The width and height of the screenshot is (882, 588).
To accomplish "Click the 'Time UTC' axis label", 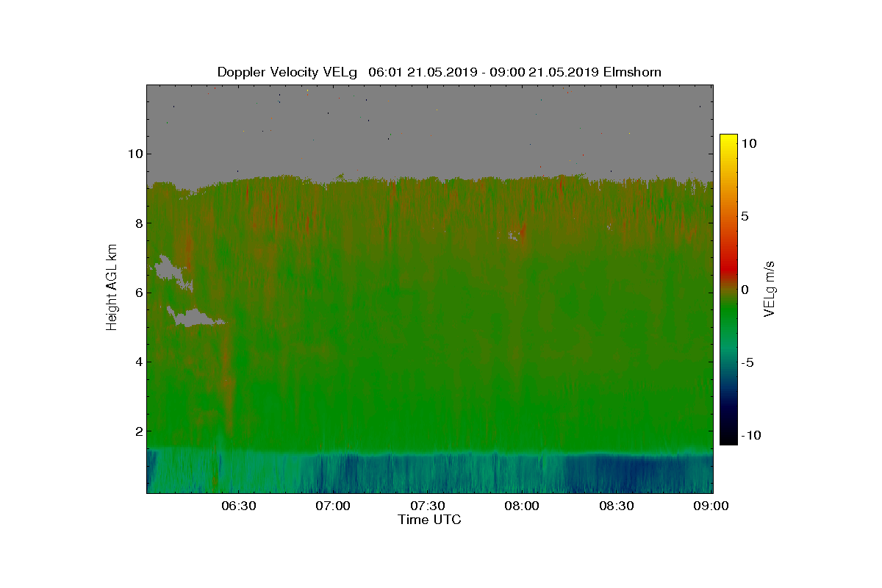I will (430, 520).
